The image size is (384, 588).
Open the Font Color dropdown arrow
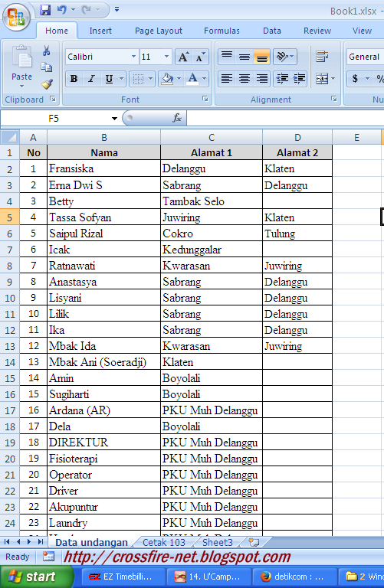(205, 79)
